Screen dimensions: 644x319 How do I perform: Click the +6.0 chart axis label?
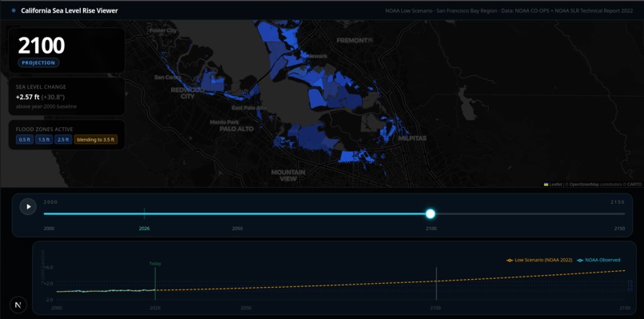[x=49, y=267]
